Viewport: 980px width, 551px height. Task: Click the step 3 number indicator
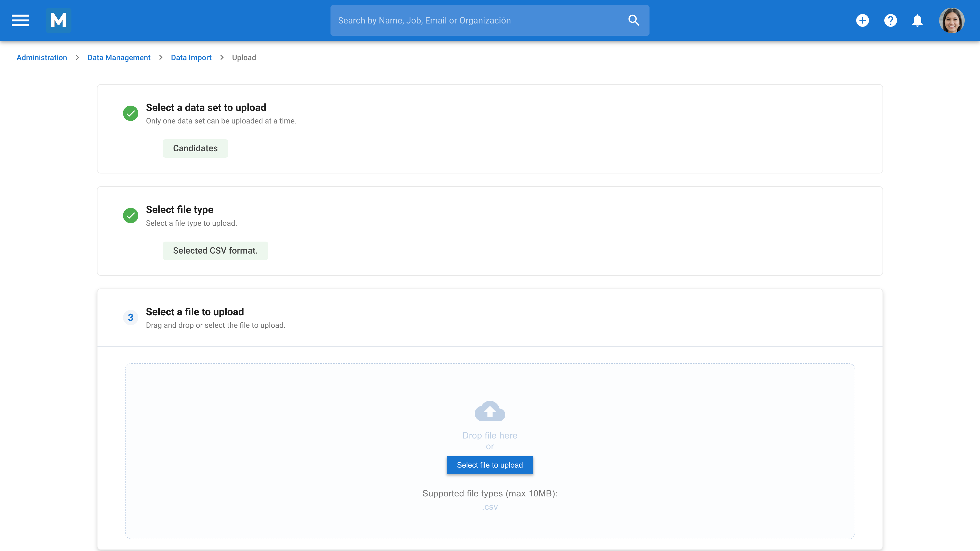pos(130,317)
